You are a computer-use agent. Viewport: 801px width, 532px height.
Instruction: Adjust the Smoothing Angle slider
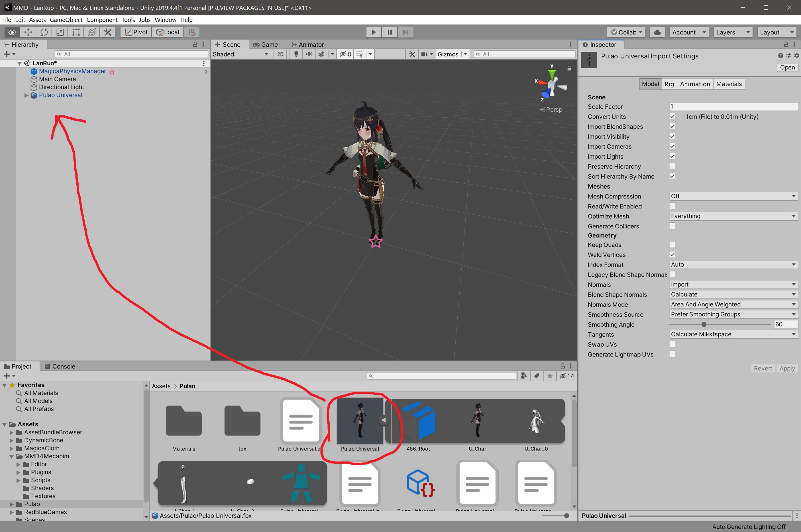pyautogui.click(x=704, y=324)
